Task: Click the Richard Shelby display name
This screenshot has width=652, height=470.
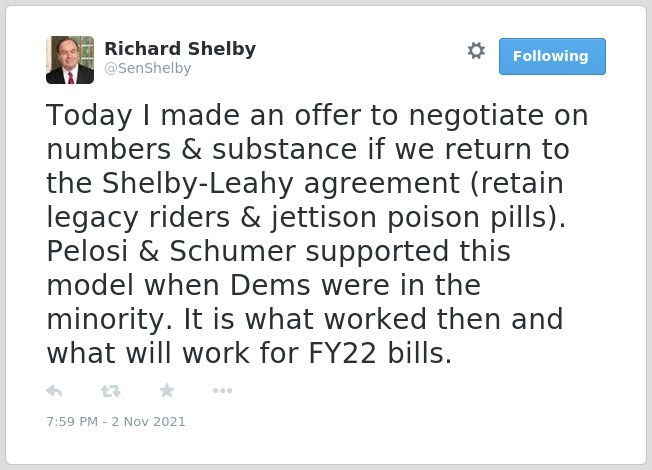Action: pyautogui.click(x=180, y=49)
